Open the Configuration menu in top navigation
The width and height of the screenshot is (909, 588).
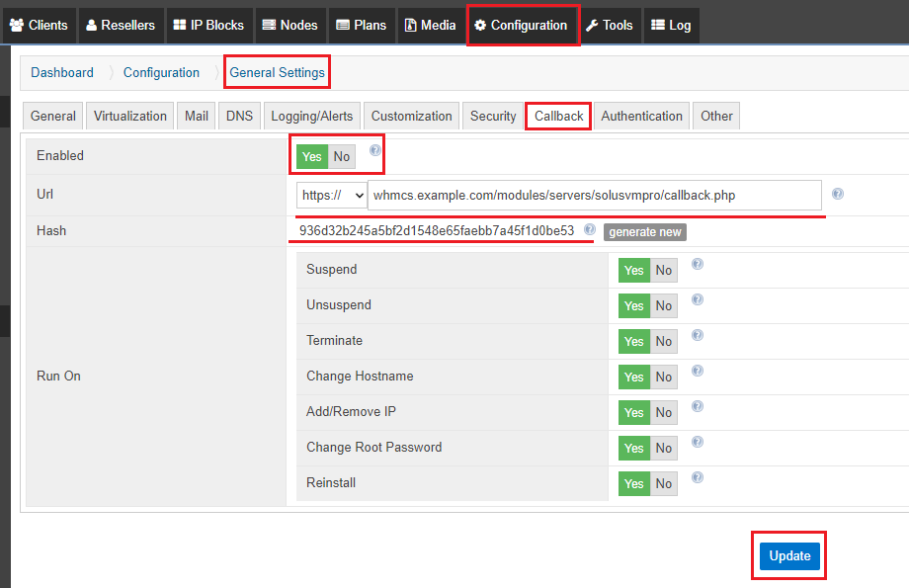coord(521,25)
